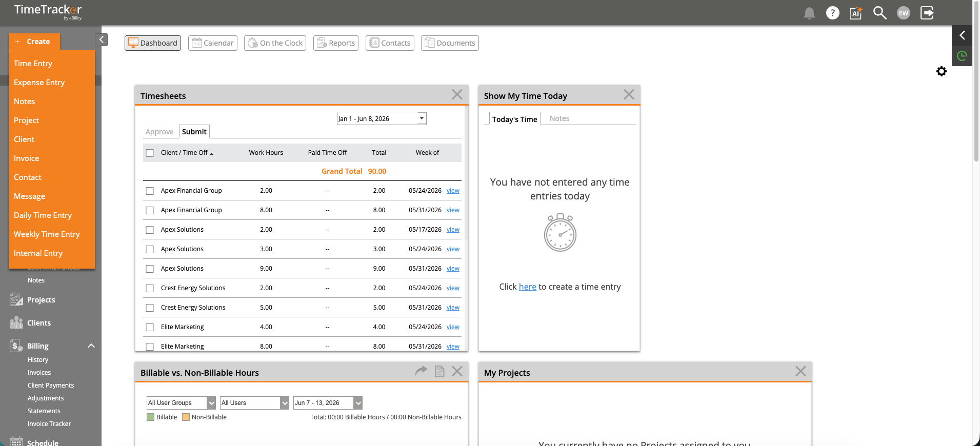980x446 pixels.
Task: Open the All User Groups dropdown
Action: click(x=181, y=403)
